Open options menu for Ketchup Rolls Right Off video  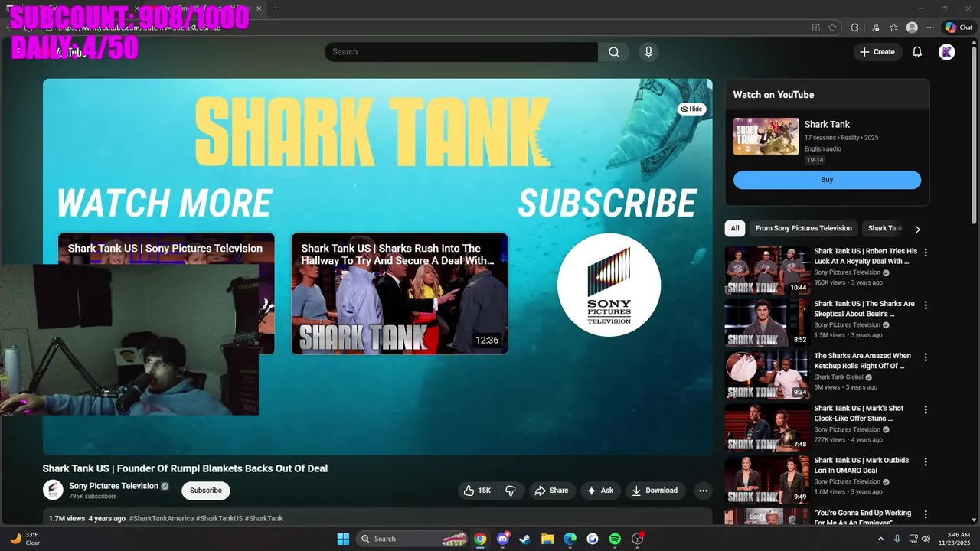click(926, 357)
